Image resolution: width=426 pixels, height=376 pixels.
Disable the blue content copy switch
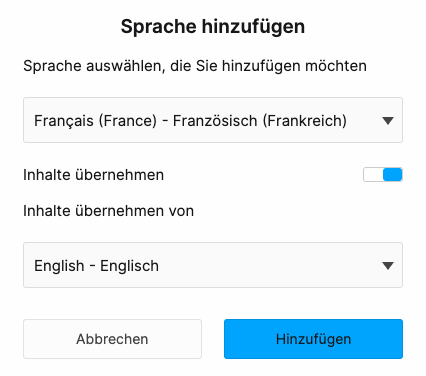tap(383, 175)
